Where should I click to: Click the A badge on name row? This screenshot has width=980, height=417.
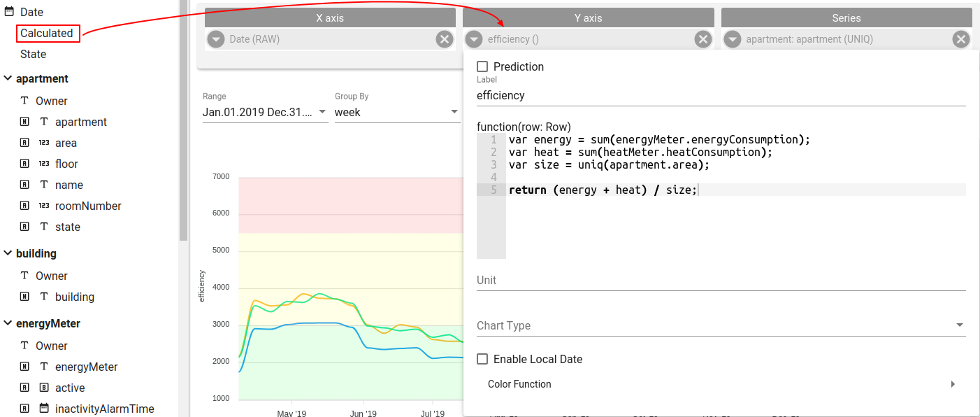pyautogui.click(x=24, y=185)
